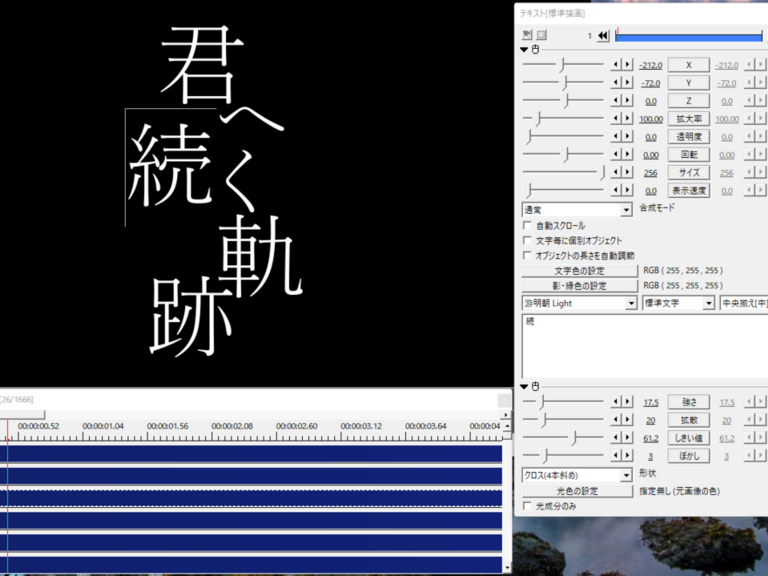The width and height of the screenshot is (768, 576).
Task: Decrease X value with its left arrow
Action: coord(616,64)
